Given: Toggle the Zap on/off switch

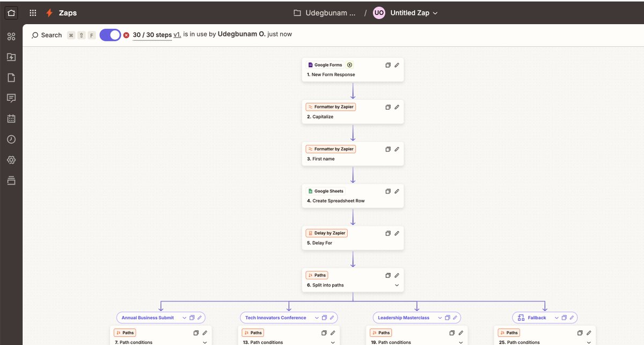Looking at the screenshot, I should (x=110, y=35).
